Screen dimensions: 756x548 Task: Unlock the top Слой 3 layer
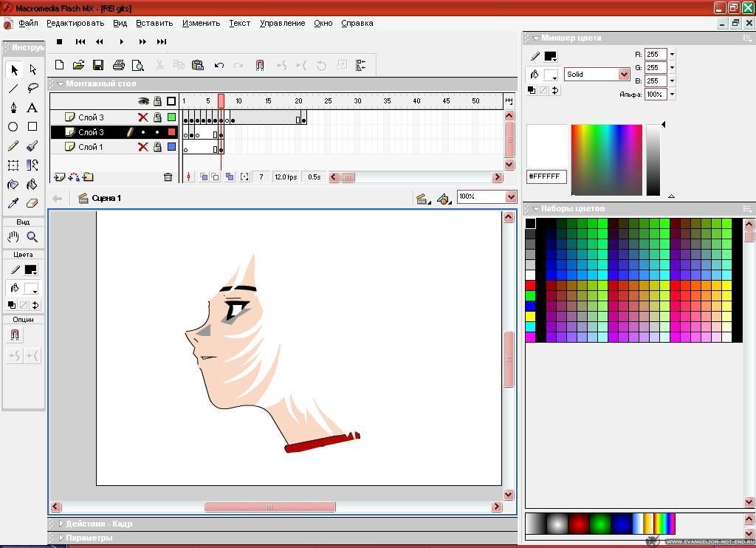(157, 117)
